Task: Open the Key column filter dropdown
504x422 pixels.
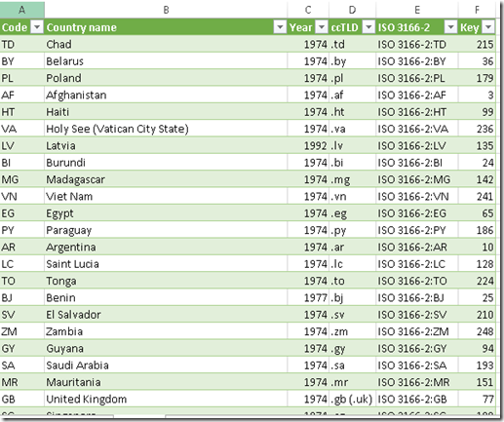Action: tap(488, 27)
